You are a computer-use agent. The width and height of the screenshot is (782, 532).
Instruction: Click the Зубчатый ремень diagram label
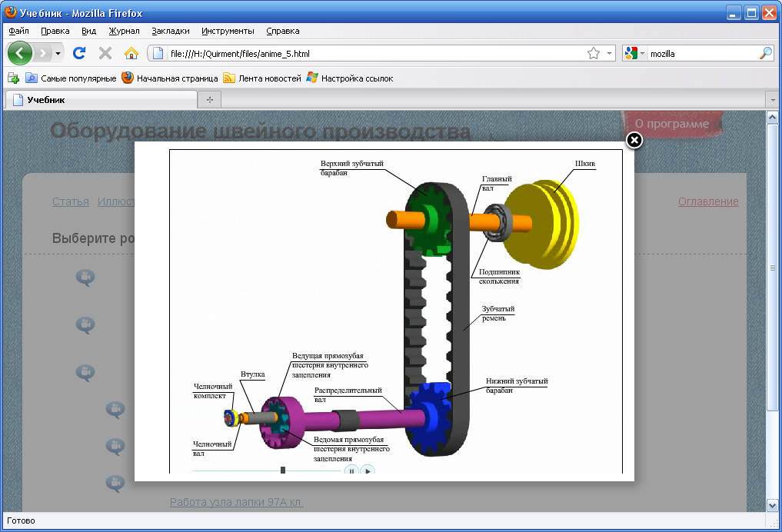tap(497, 314)
